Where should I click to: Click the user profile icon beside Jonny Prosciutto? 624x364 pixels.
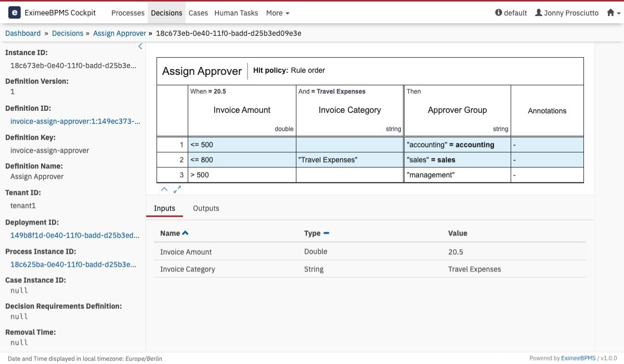click(539, 12)
